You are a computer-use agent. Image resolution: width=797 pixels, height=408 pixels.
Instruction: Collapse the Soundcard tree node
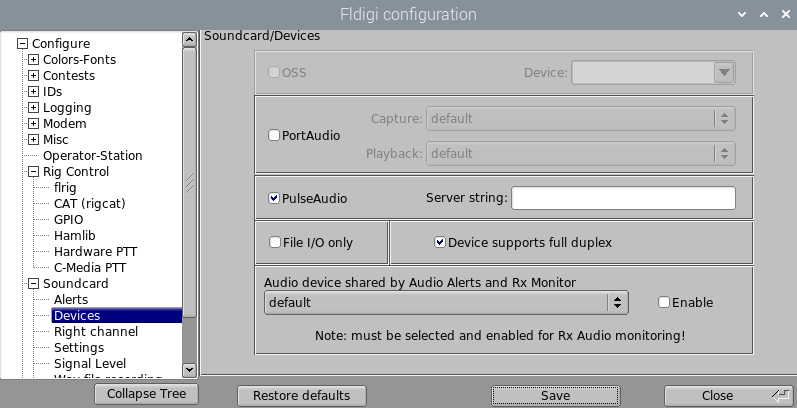click(34, 284)
